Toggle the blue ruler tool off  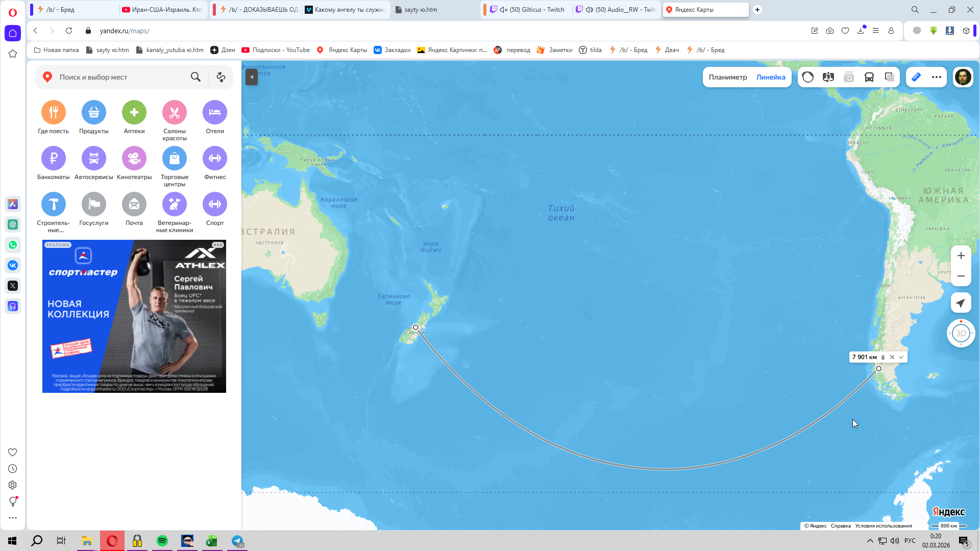[916, 77]
